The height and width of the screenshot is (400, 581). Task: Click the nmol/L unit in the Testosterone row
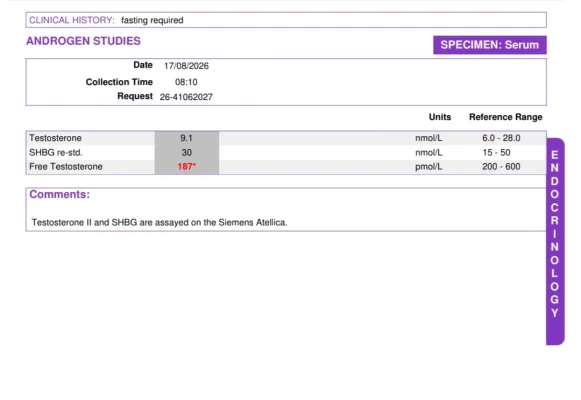pyautogui.click(x=429, y=138)
